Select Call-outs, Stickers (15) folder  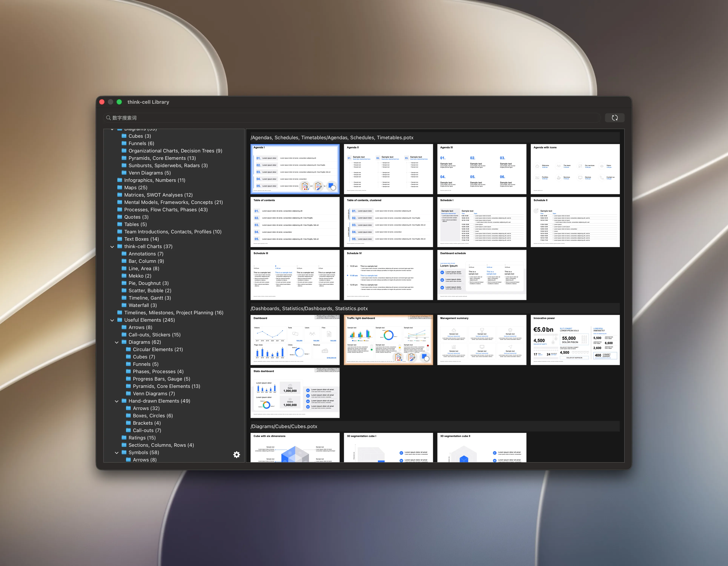click(154, 335)
